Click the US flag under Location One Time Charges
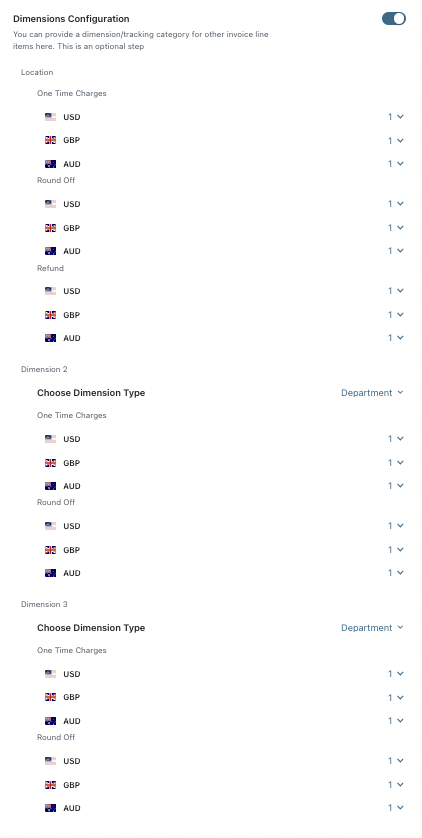Screen dimensions: 422x838 (x=50, y=117)
